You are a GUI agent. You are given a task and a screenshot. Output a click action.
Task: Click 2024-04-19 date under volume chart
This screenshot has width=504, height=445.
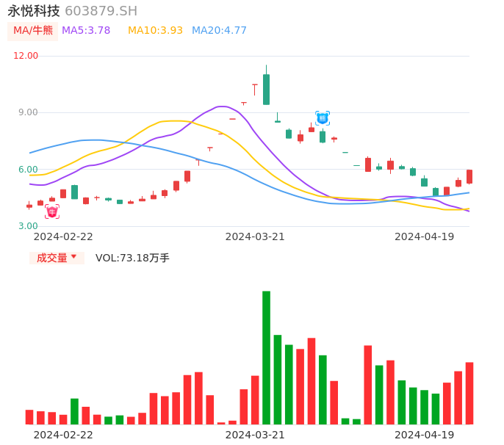425,435
